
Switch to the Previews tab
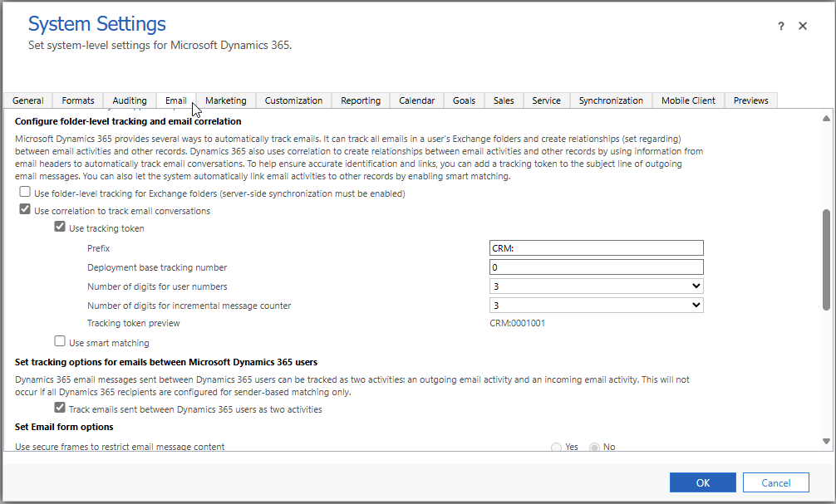[750, 100]
